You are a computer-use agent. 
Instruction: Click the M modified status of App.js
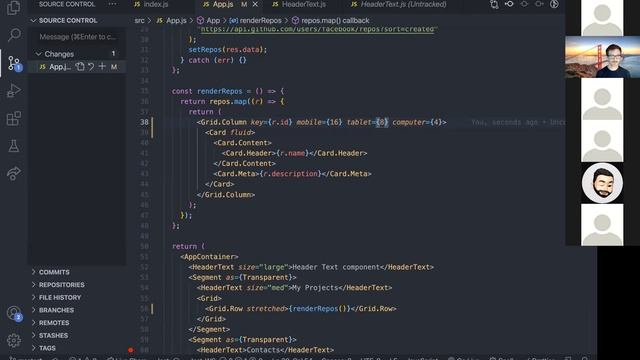114,67
